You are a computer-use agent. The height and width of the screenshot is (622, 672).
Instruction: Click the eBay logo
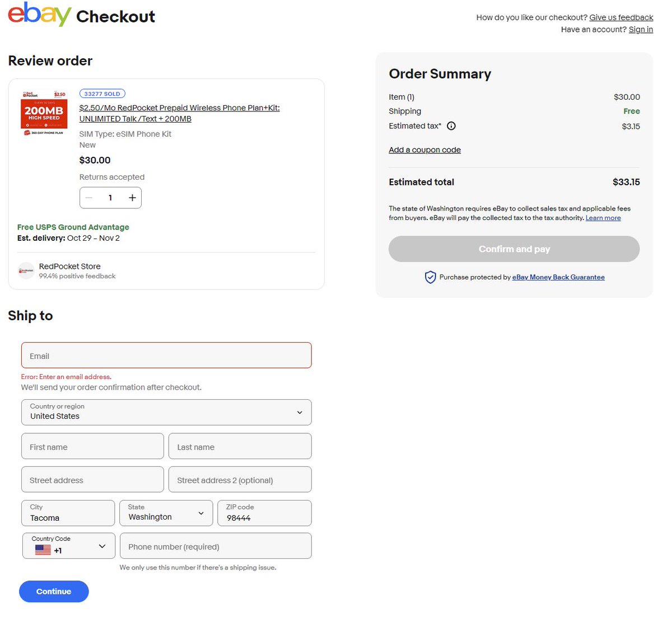pyautogui.click(x=40, y=14)
